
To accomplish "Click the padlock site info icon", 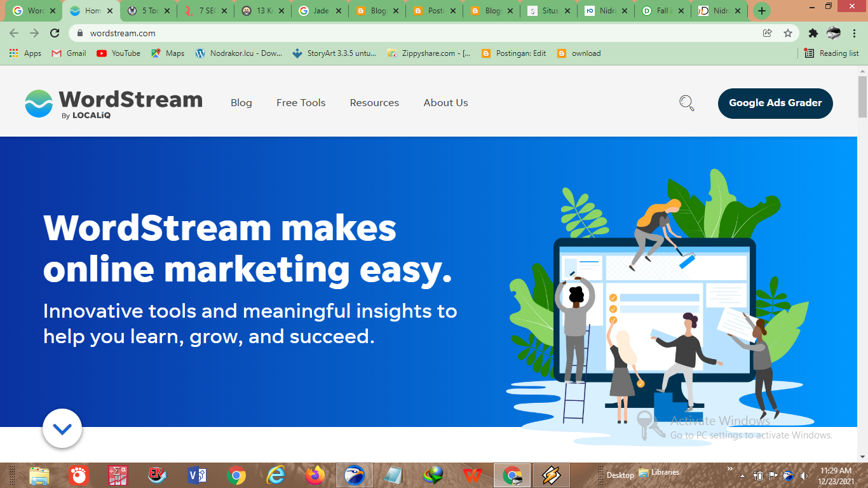I will click(x=80, y=33).
